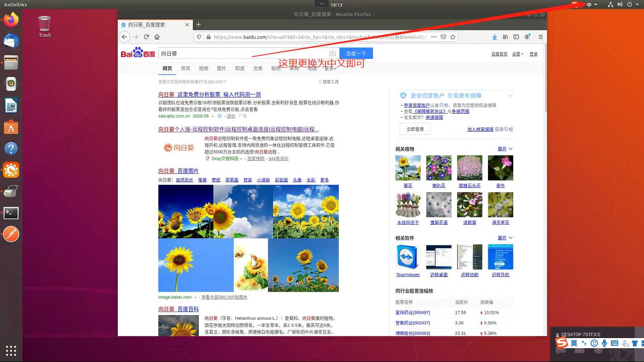Viewport: 644px width, 362px height.
Task: Click the Sogou emoji smiley icon
Action: [x=594, y=343]
